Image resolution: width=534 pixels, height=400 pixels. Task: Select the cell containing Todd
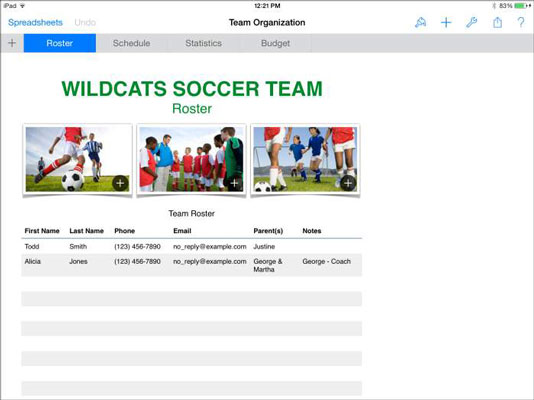click(44, 246)
